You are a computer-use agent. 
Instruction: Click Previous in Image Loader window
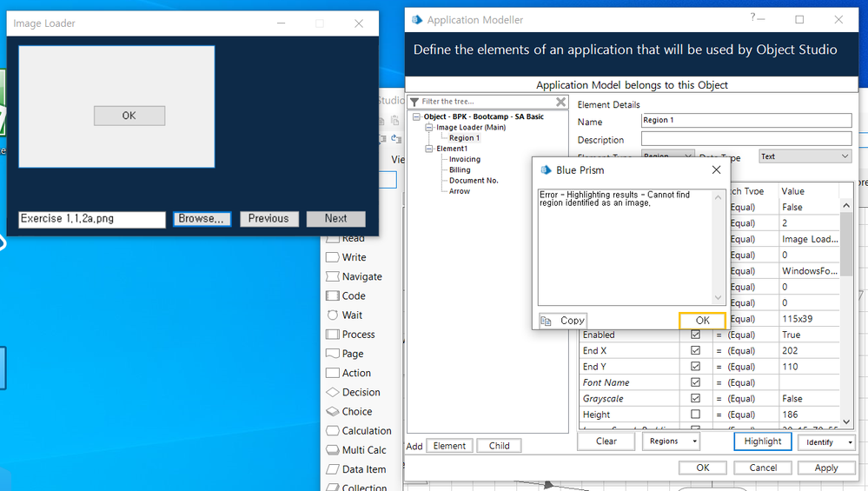click(x=268, y=219)
